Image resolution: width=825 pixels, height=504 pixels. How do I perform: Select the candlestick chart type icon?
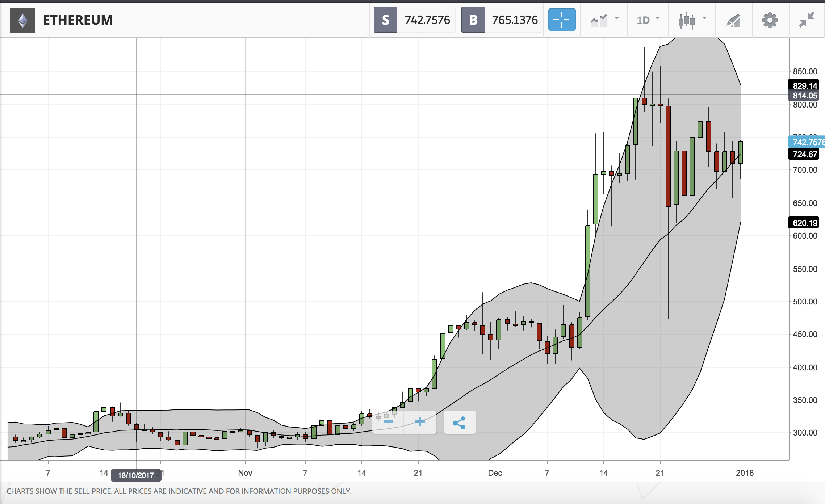(x=686, y=20)
